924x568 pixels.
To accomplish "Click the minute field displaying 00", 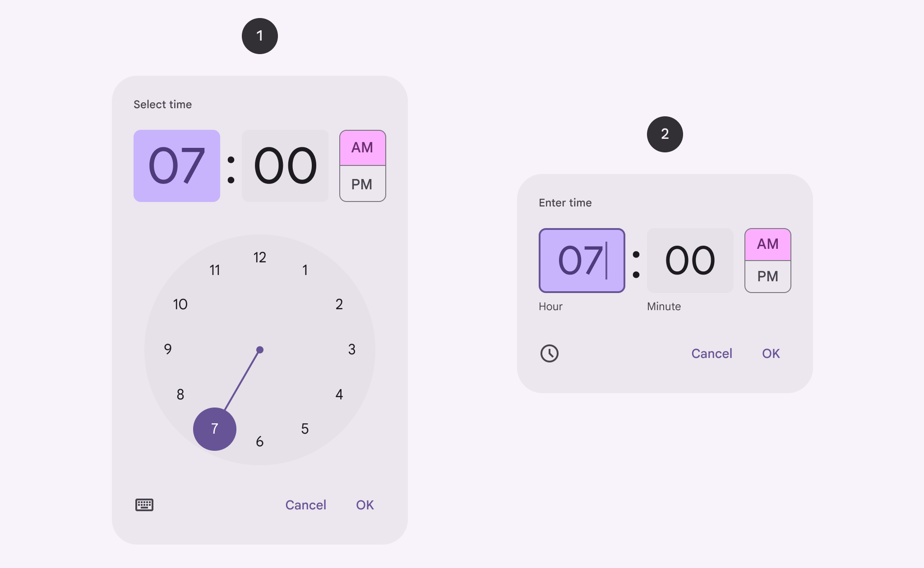I will (x=283, y=164).
